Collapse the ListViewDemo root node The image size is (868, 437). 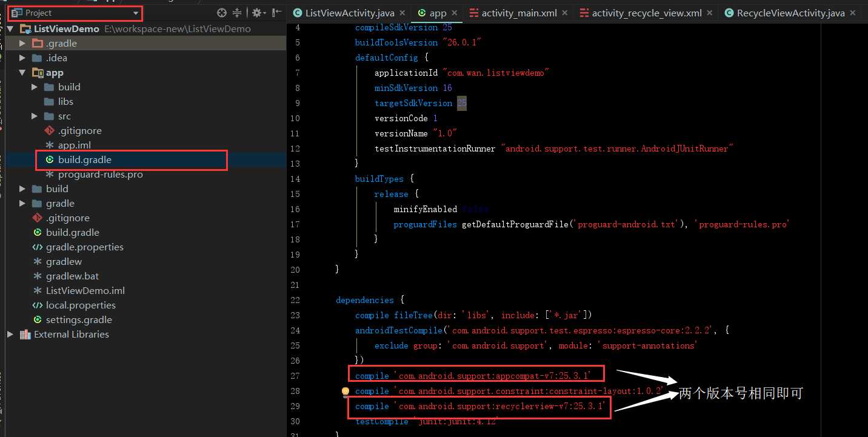pos(11,29)
